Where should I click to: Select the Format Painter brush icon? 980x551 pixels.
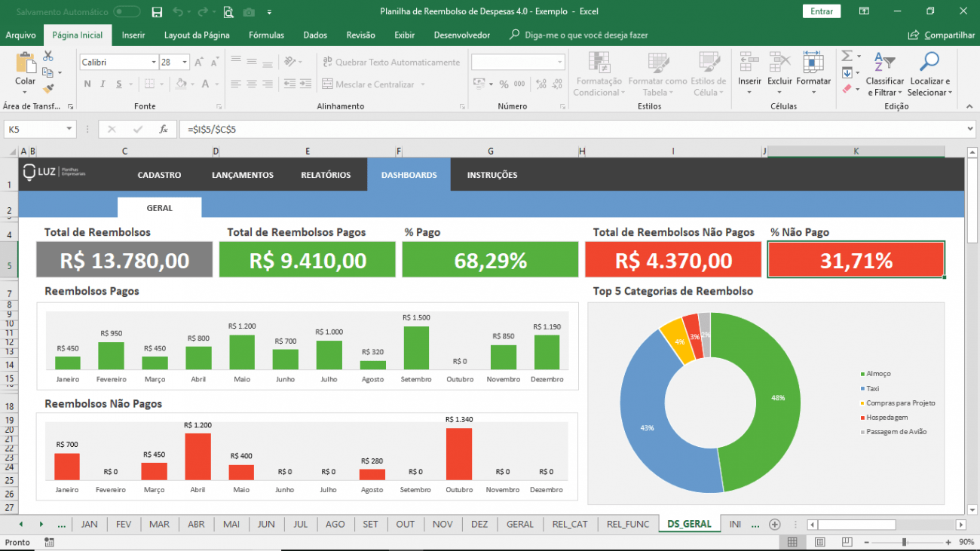pos(48,88)
